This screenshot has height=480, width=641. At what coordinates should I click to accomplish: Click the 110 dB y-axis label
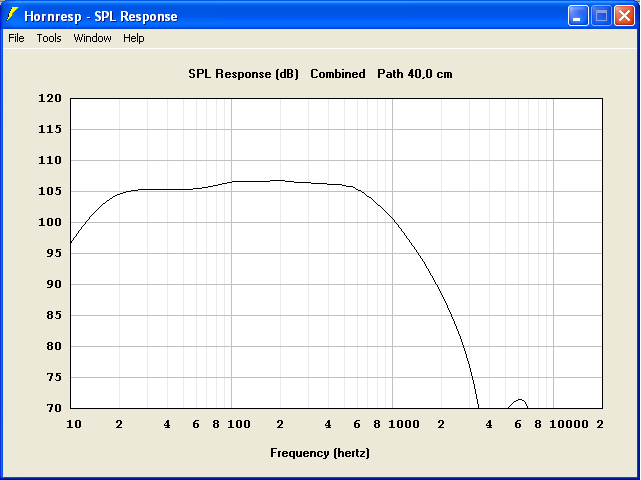[50, 160]
